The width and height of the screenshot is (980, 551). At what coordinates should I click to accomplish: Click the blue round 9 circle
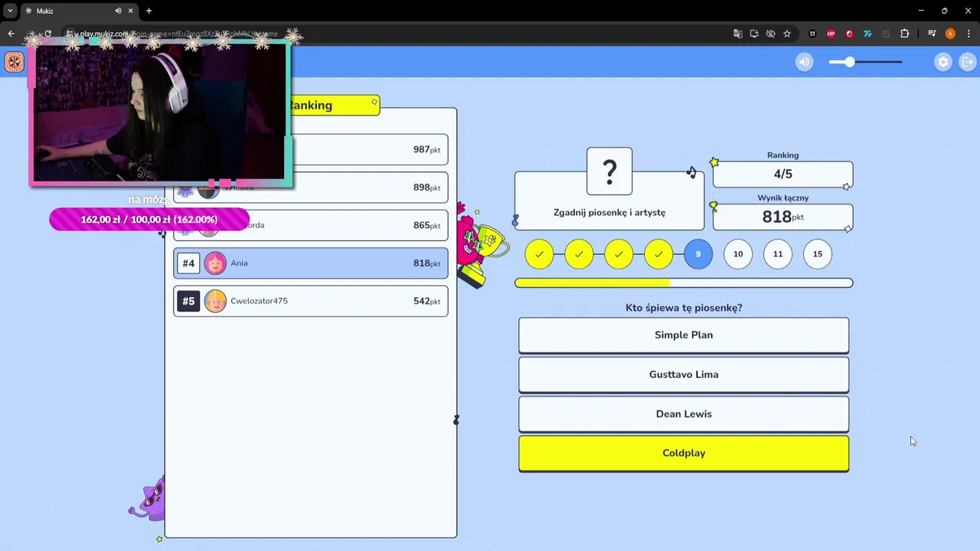click(x=698, y=254)
